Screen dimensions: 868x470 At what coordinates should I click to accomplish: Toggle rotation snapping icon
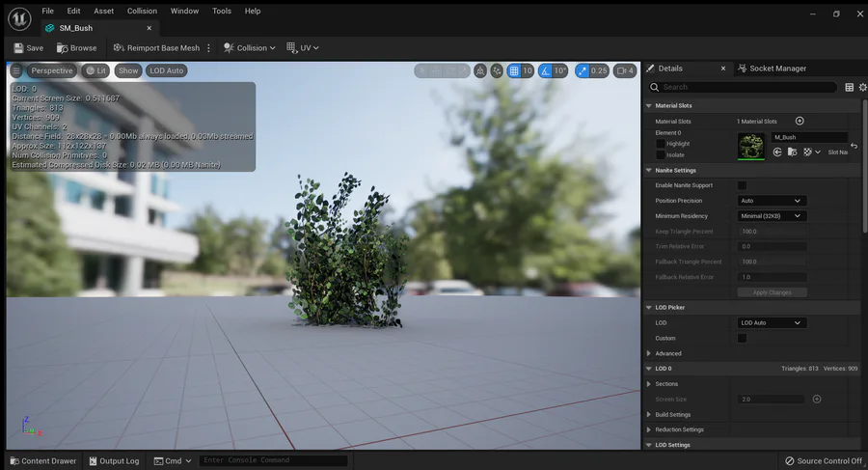[x=546, y=71]
